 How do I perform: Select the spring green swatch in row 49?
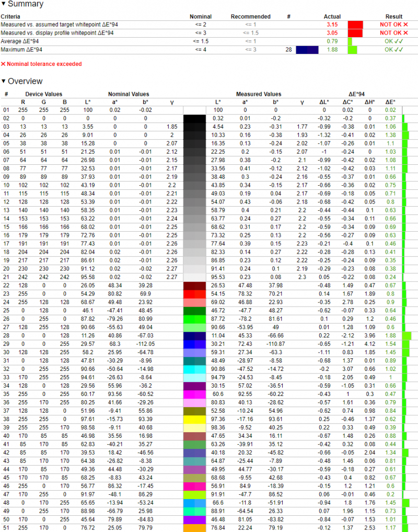194,511
